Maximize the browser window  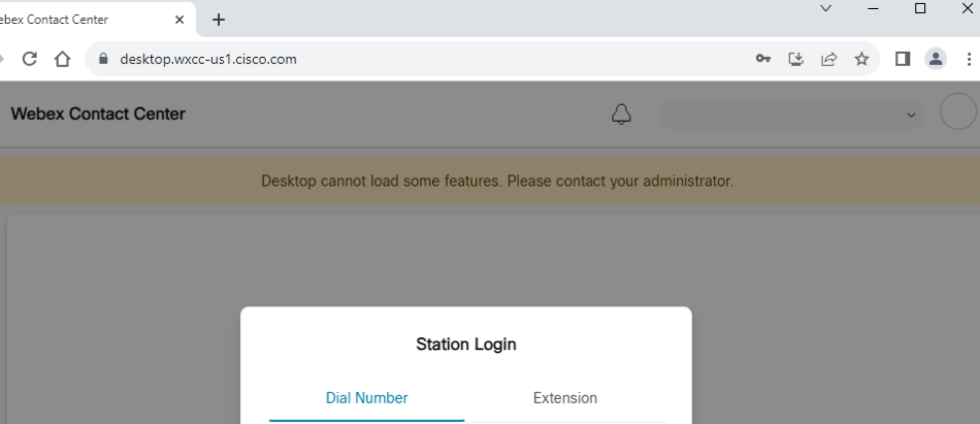click(920, 8)
